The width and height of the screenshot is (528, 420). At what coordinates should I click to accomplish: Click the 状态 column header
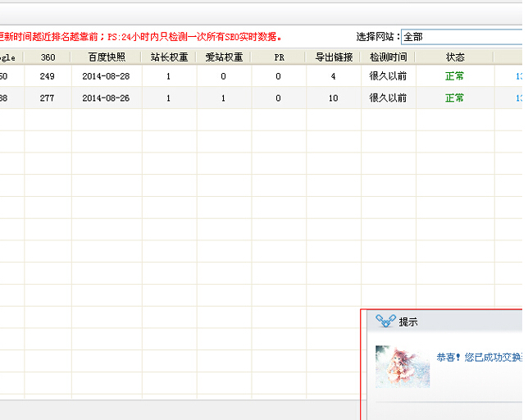pos(454,57)
